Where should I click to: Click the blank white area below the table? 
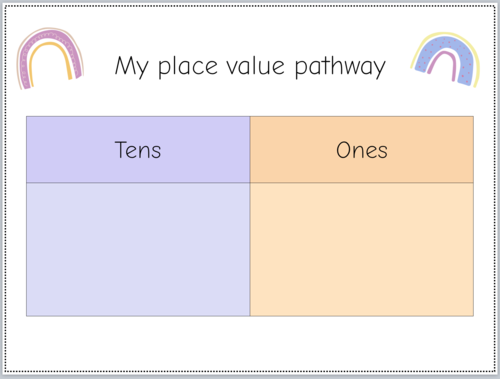(250, 343)
